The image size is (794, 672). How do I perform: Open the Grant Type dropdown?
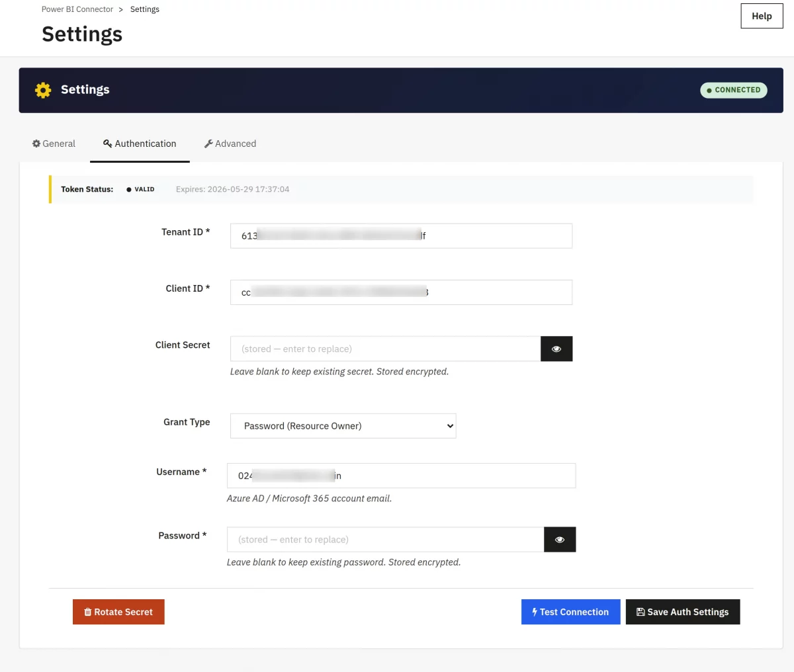[343, 426]
